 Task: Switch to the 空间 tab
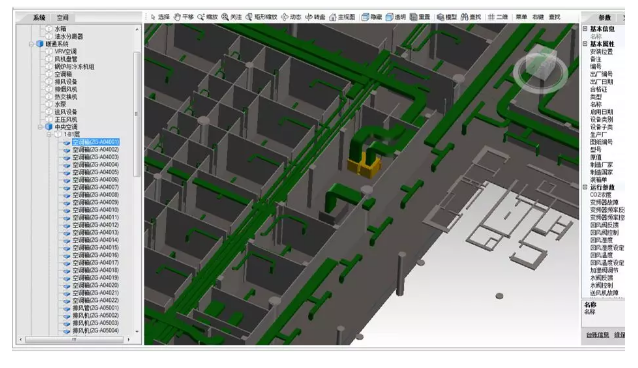(x=63, y=18)
